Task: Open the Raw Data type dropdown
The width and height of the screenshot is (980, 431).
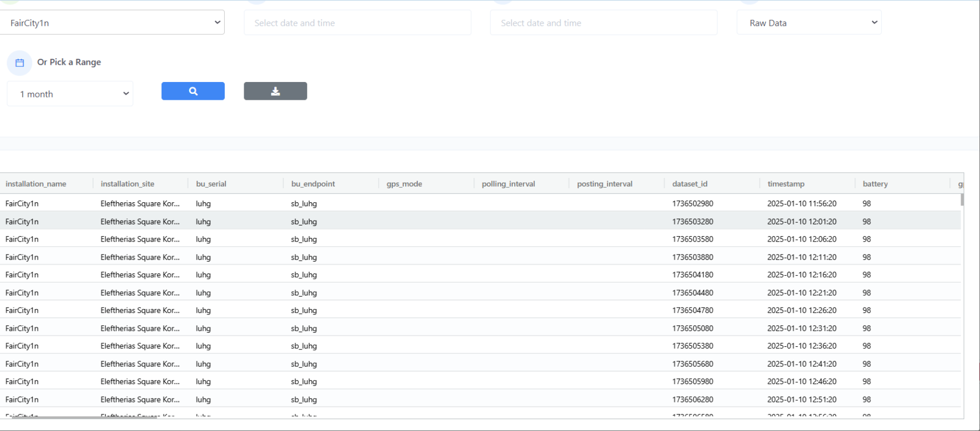Action: coord(809,23)
